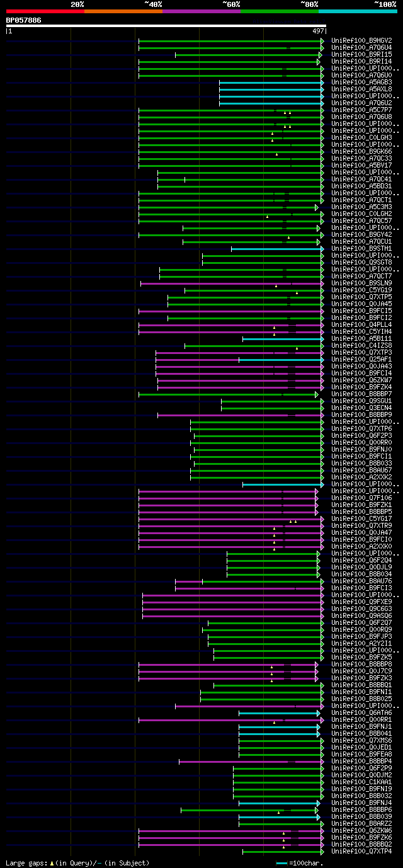
Task: Select the UniRef100_C5YG19 label
Action: [x=361, y=290]
